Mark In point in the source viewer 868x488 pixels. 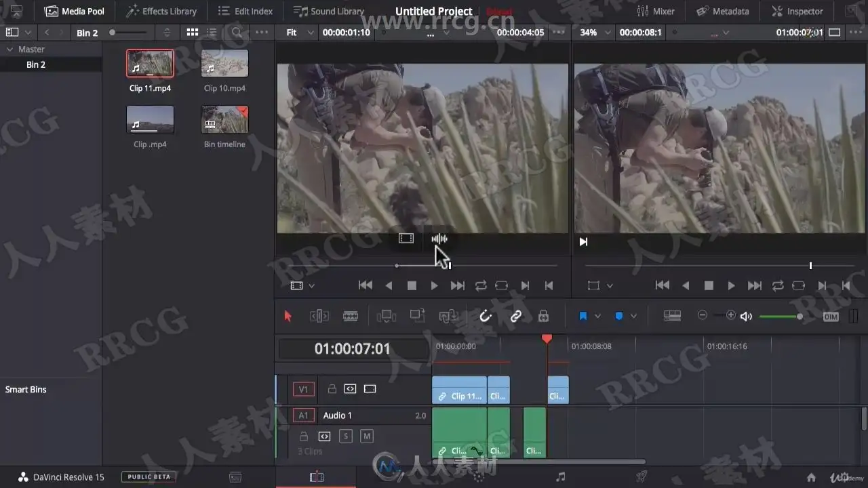coord(525,286)
